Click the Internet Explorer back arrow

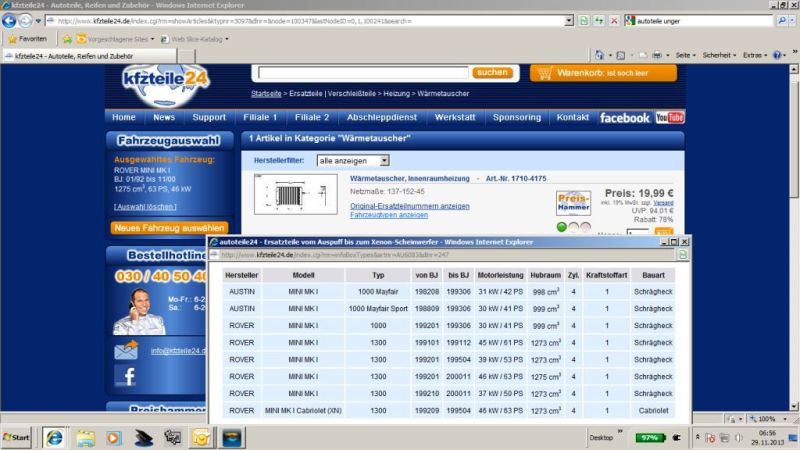pyautogui.click(x=10, y=20)
